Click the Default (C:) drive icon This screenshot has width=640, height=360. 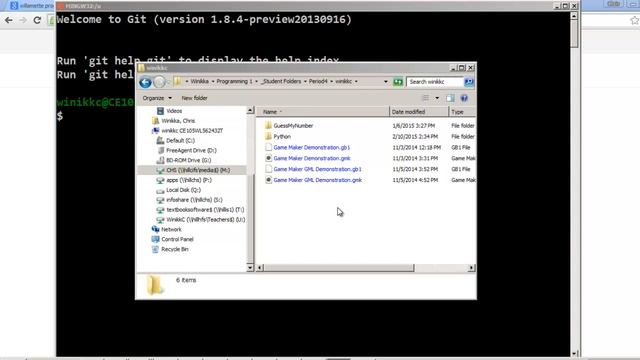pyautogui.click(x=160, y=140)
